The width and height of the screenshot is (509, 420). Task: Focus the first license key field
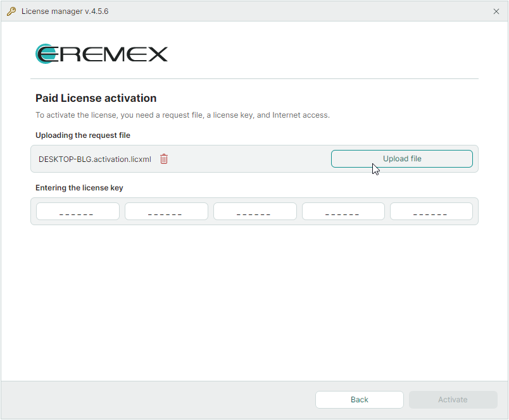pos(78,211)
